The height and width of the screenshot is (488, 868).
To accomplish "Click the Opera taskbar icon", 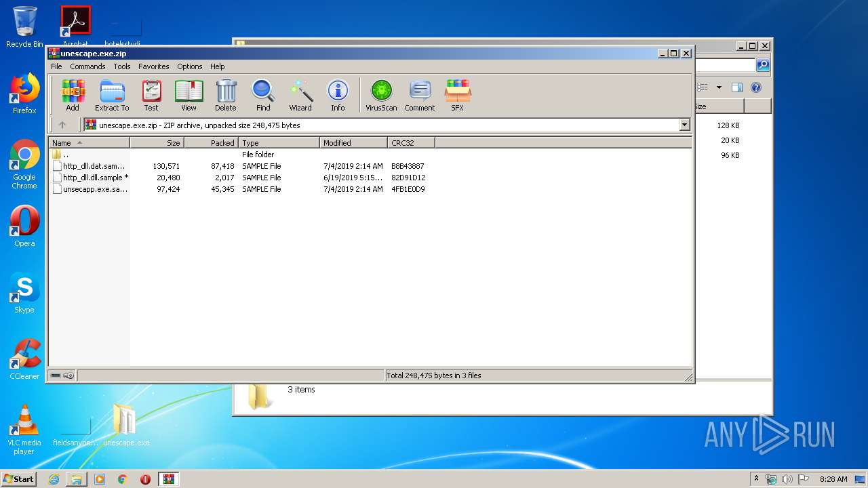I will coord(145,479).
